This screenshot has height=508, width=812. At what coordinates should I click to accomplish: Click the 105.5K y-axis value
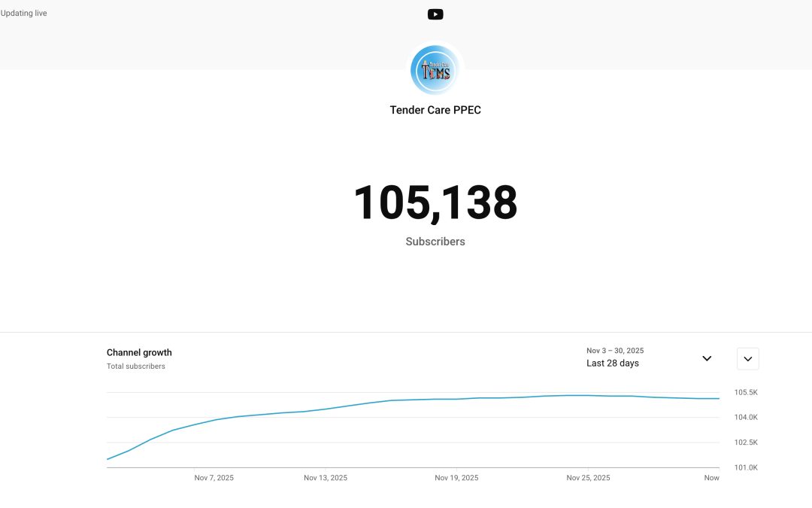coord(746,392)
